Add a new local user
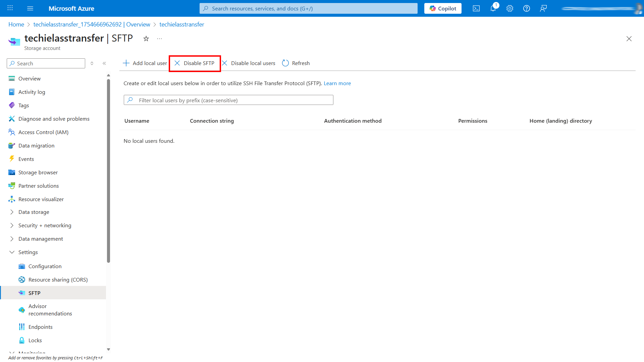This screenshot has width=644, height=362. pyautogui.click(x=145, y=63)
